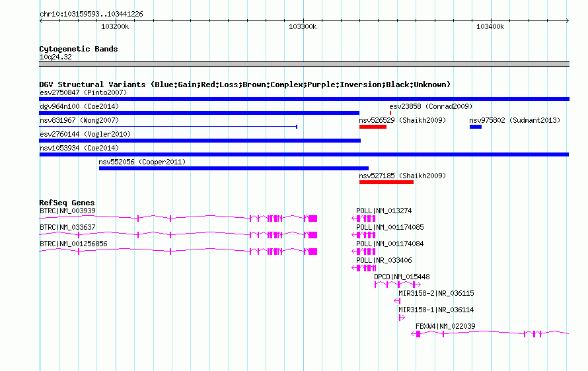
Task: Open the nsv1053934 (Coe2014) label
Action: pos(79,148)
